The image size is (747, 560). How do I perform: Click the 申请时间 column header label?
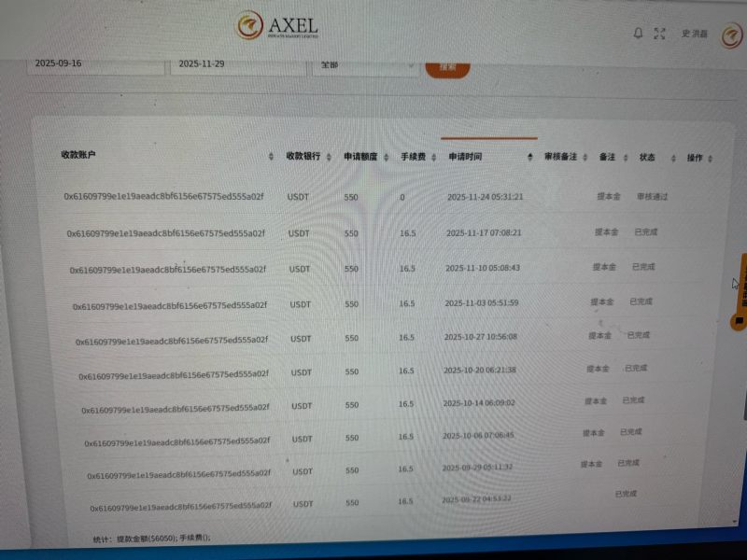pos(465,157)
